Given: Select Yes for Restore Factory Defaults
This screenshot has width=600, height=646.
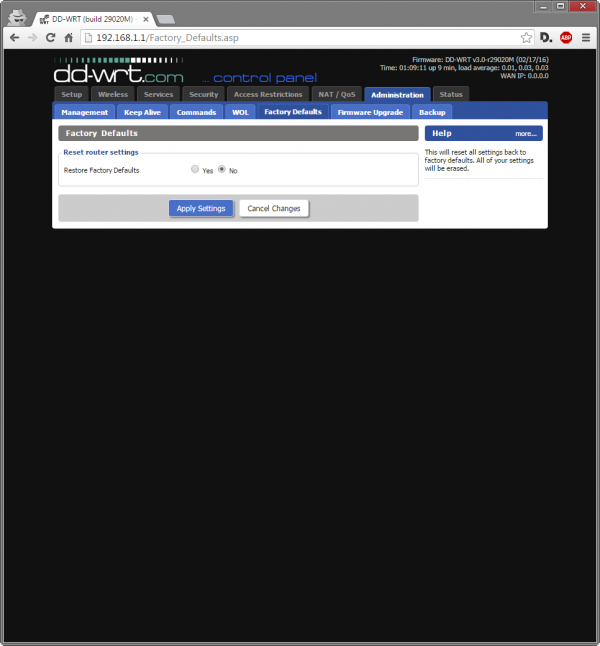Looking at the screenshot, I should [x=196, y=170].
